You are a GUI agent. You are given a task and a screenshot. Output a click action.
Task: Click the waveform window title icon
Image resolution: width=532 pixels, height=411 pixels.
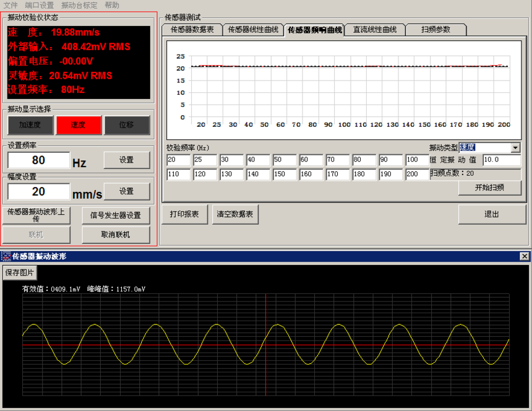6,256
